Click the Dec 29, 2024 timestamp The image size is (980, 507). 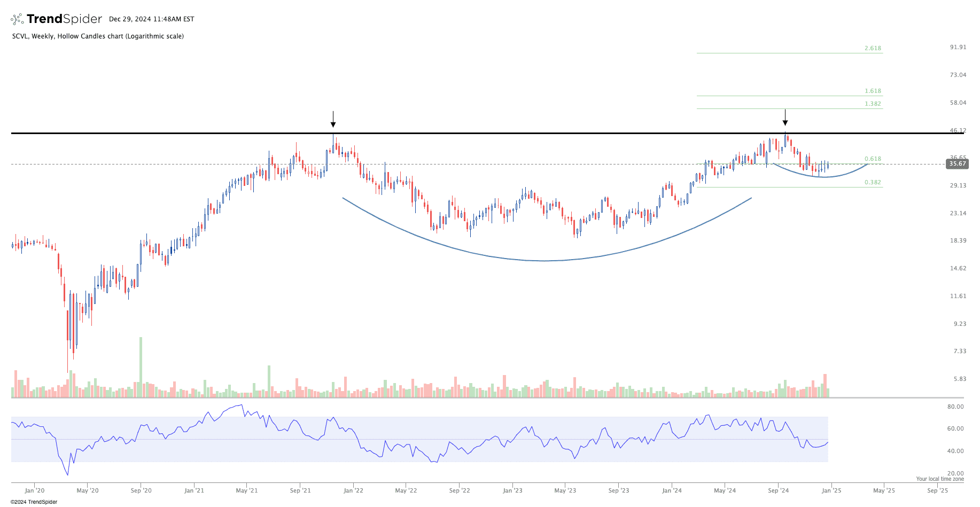151,19
